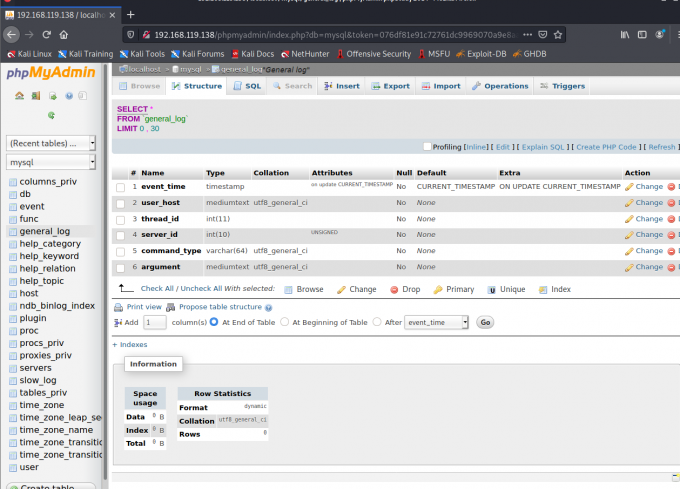Open the Exploit-DB bookmark
Screen dimensions: 680x489
coord(481,54)
